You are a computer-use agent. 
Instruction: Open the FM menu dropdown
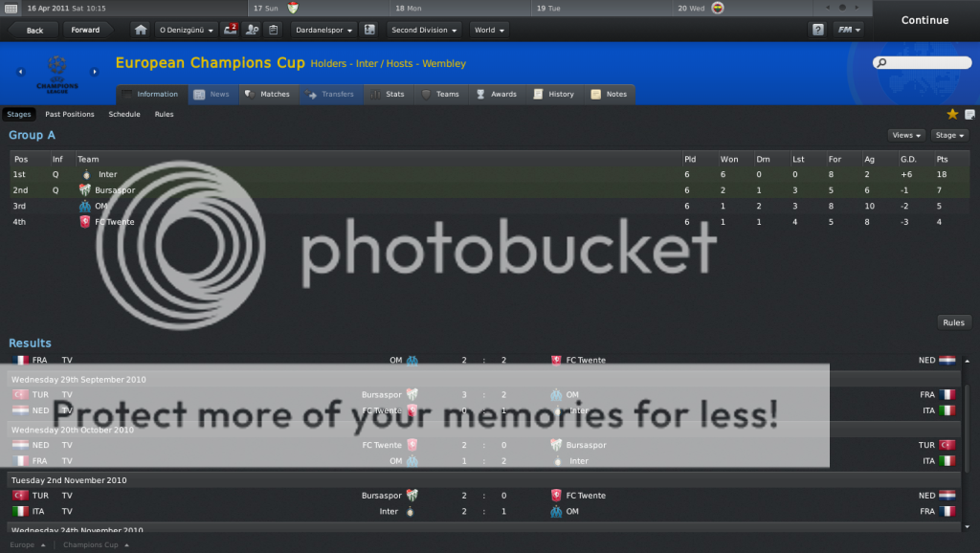click(849, 30)
